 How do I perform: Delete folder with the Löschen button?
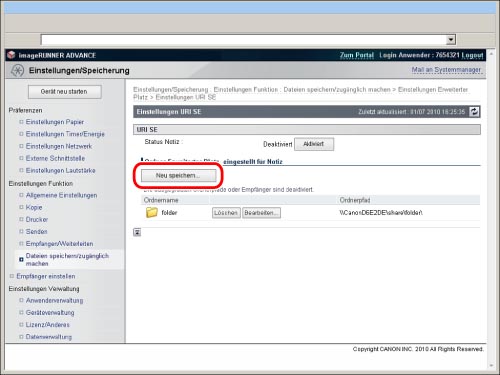226,213
